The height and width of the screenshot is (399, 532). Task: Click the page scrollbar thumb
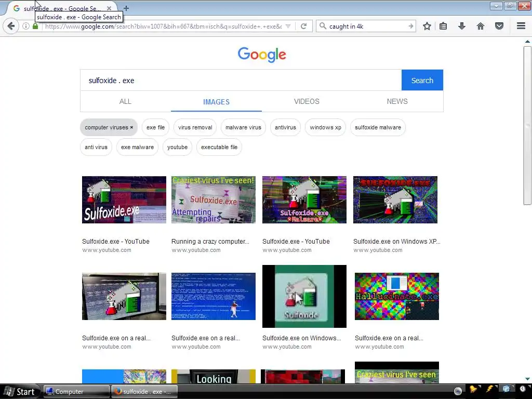click(x=527, y=126)
